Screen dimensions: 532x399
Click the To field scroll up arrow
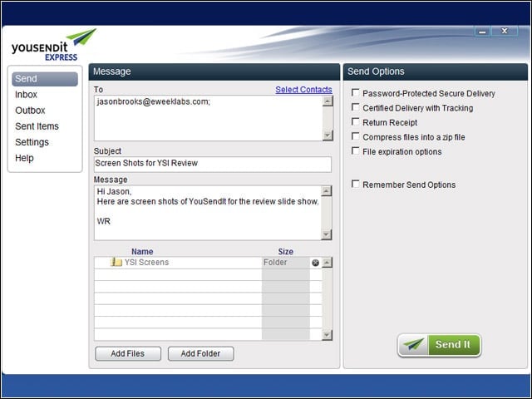(328, 101)
